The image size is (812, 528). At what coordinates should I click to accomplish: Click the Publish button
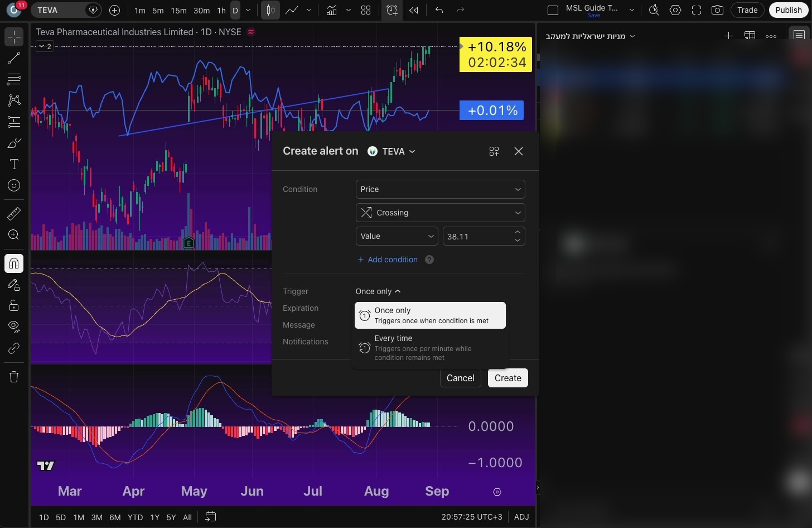pos(789,10)
